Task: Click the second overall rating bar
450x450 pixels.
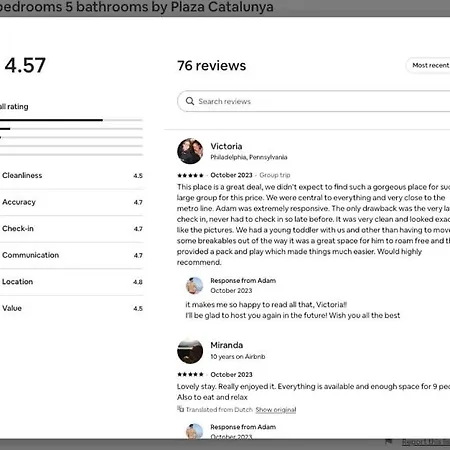Action: [x=71, y=129]
